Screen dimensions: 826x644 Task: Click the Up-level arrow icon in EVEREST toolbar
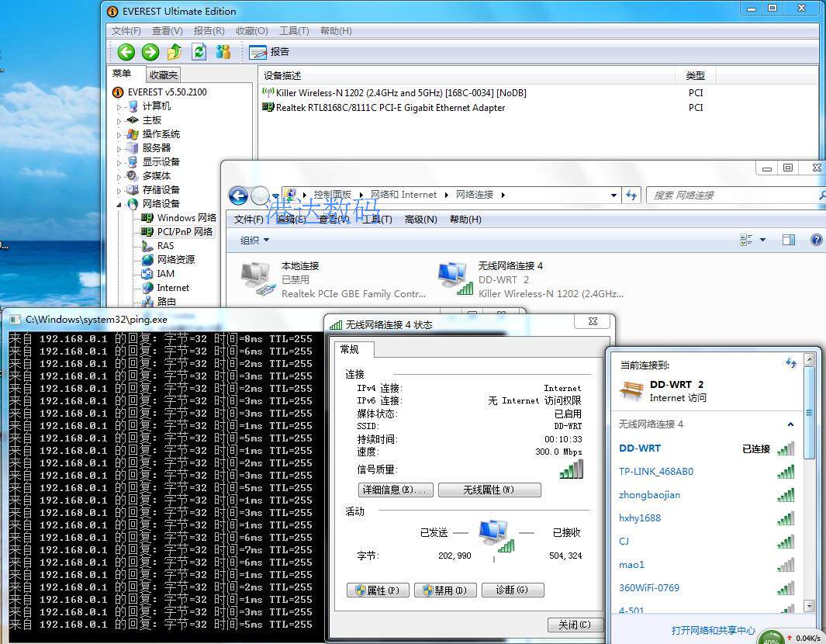pos(175,52)
